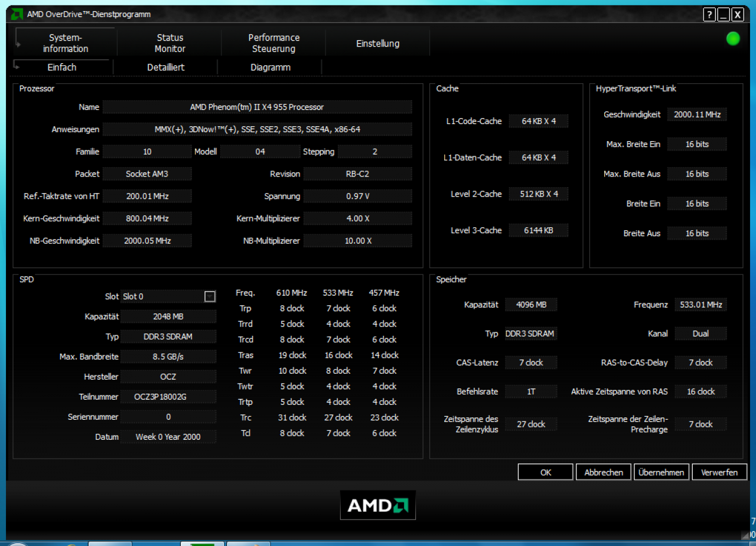This screenshot has height=546, width=756.
Task: Click the Level 2-Cache 512 KB X 4 value
Action: tap(539, 194)
